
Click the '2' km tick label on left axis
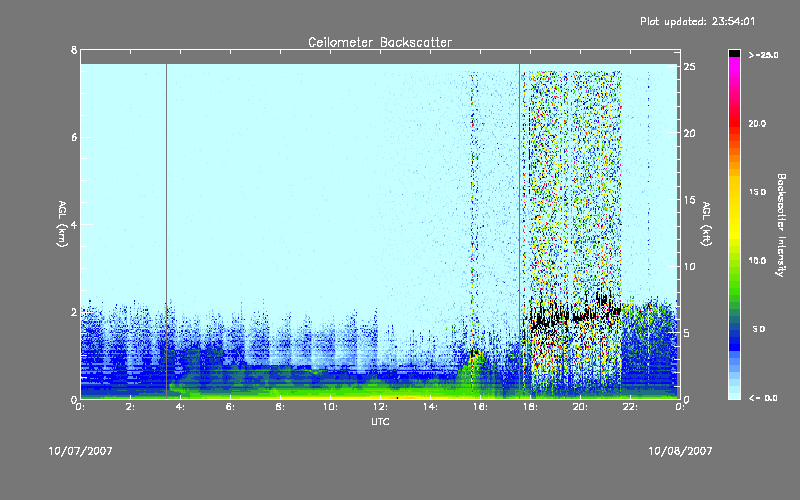click(74, 312)
